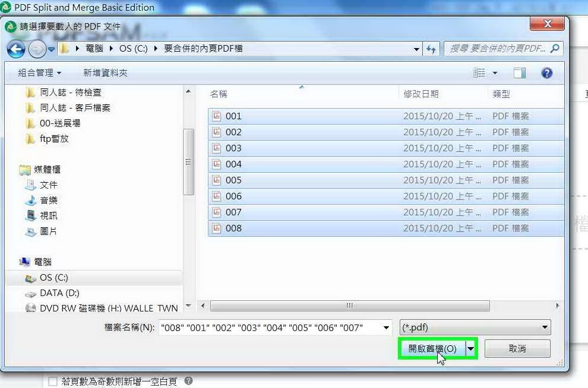The height and width of the screenshot is (388, 588).
Task: Open the 組合管理 dropdown menu
Action: coord(40,73)
